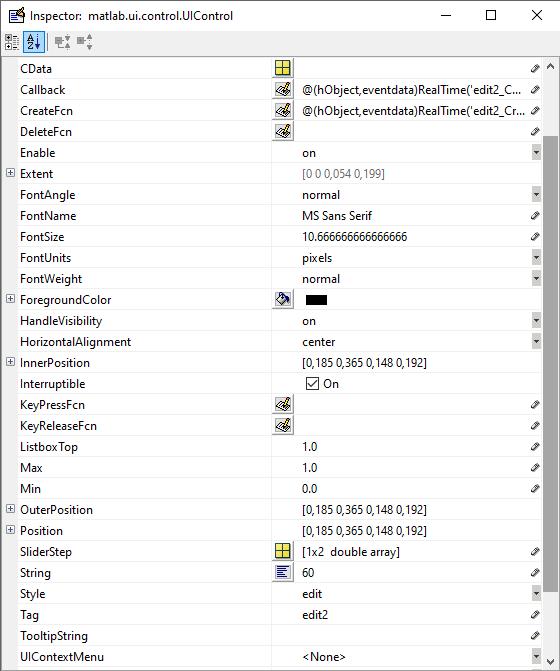Click FontName value MS Sans Serif
This screenshot has width=560, height=671.
pos(337,215)
